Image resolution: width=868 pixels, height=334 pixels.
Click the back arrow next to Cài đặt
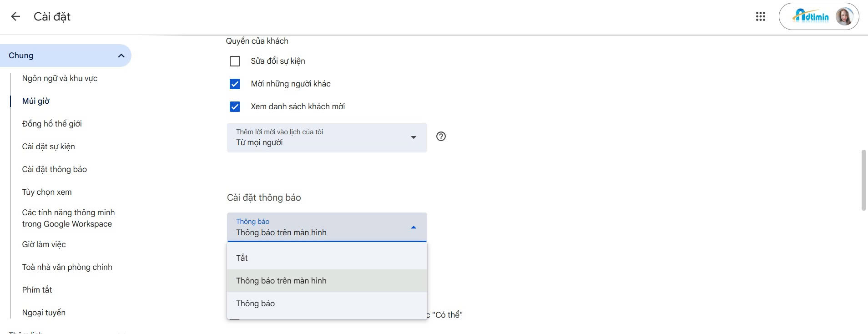pyautogui.click(x=15, y=17)
